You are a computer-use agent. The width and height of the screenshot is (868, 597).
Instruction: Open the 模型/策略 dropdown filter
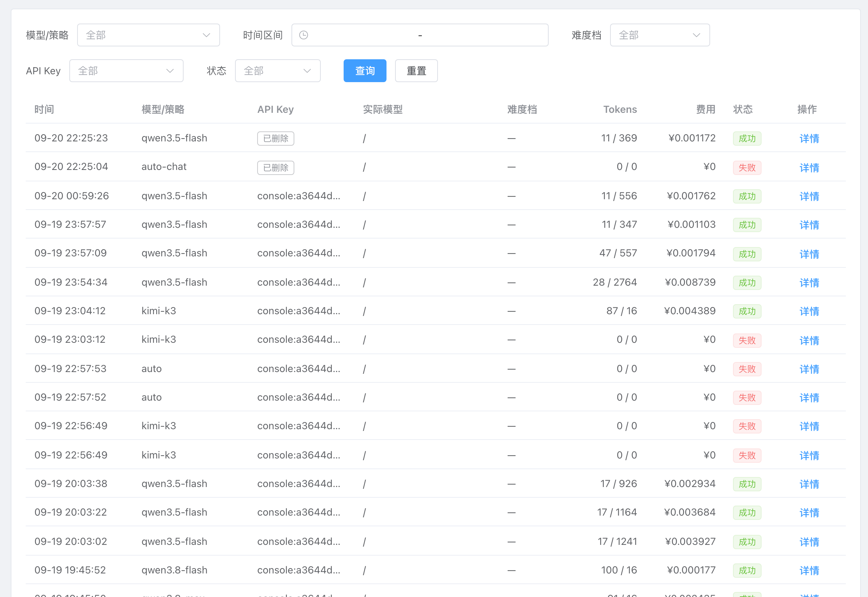click(x=148, y=35)
